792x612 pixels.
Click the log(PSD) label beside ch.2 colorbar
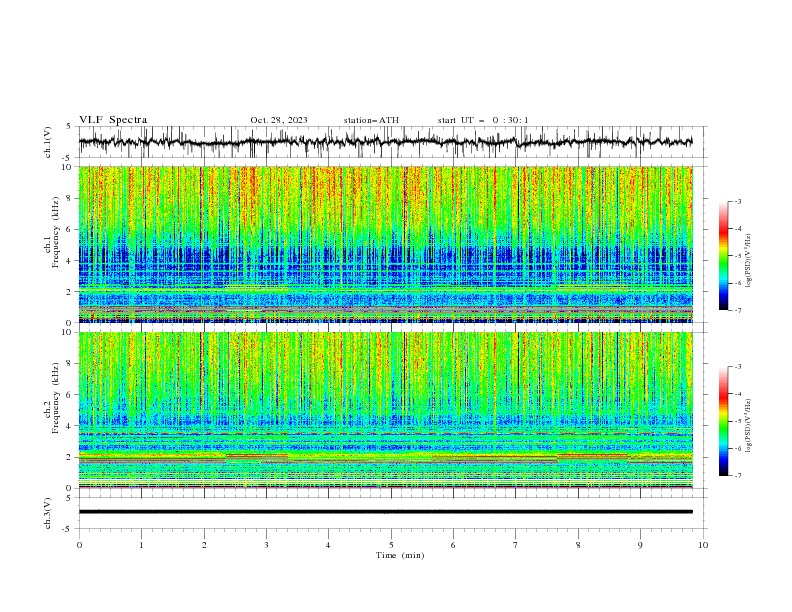click(749, 426)
